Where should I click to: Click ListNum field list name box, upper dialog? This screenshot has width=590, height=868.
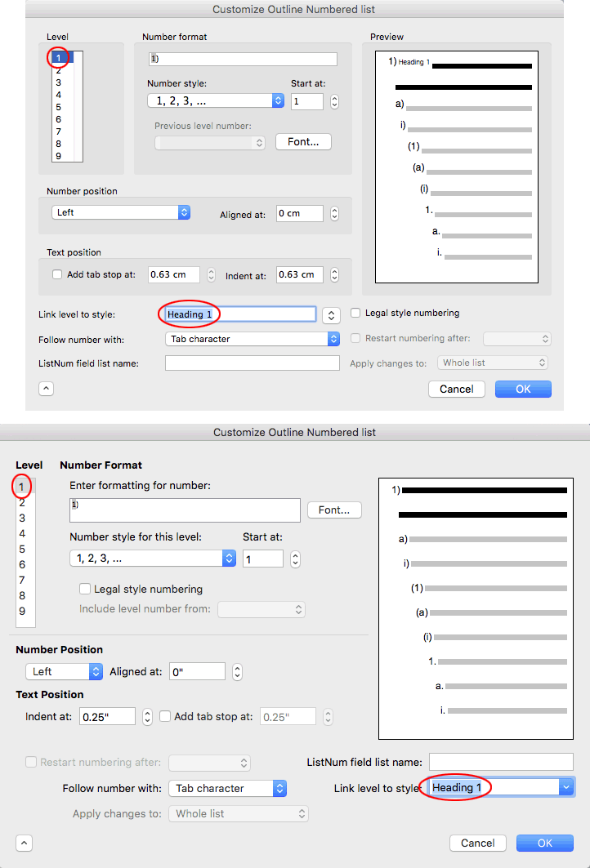(x=252, y=363)
